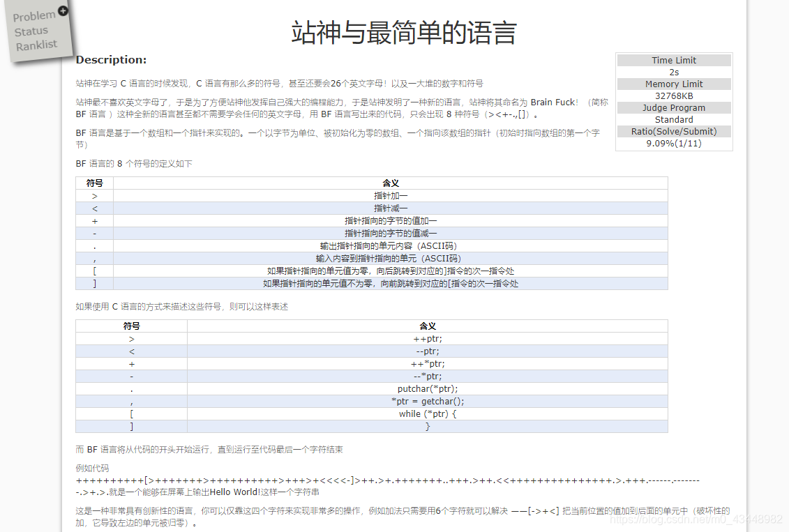
Task: Click the sentence starting 而 BF 语言将从代码的开头
Action: click(x=209, y=450)
